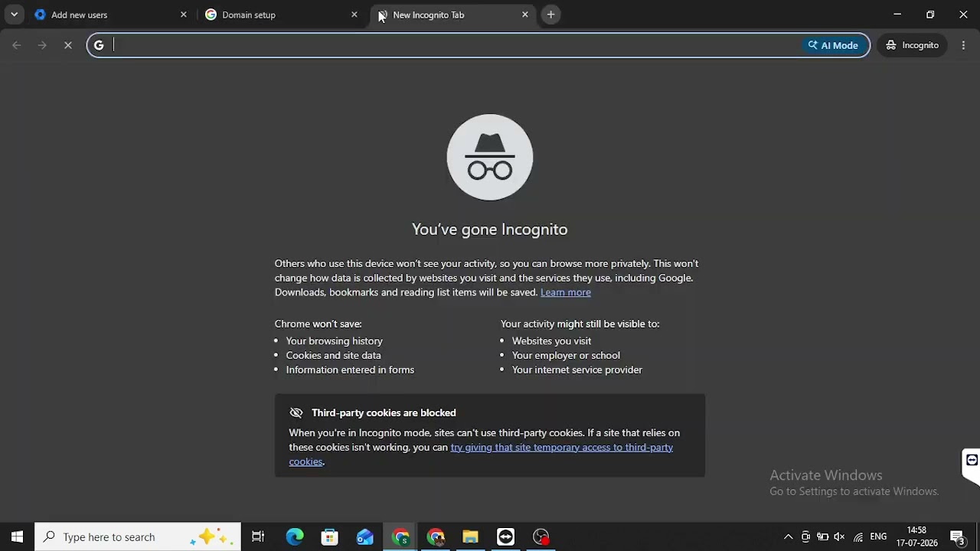Click the "You've gone Incognito" heading

(490, 230)
